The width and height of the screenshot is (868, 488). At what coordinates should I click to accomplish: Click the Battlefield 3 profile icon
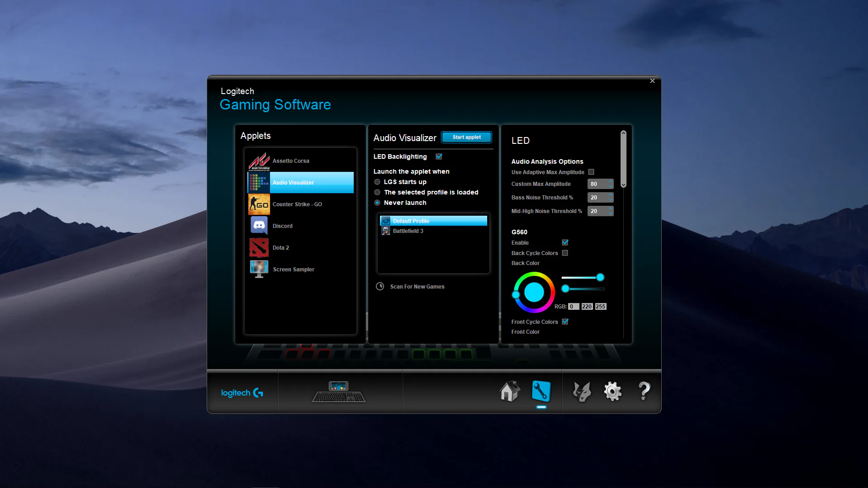click(386, 231)
